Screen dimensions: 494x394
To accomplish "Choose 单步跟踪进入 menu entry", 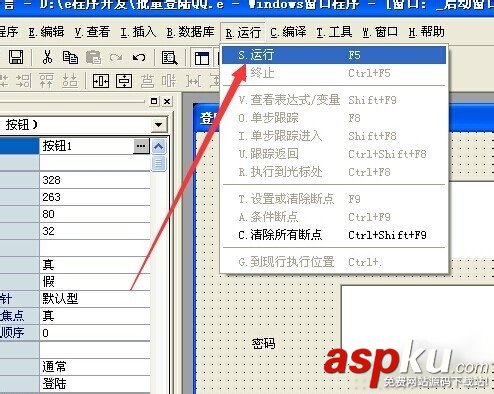I will click(x=334, y=136).
